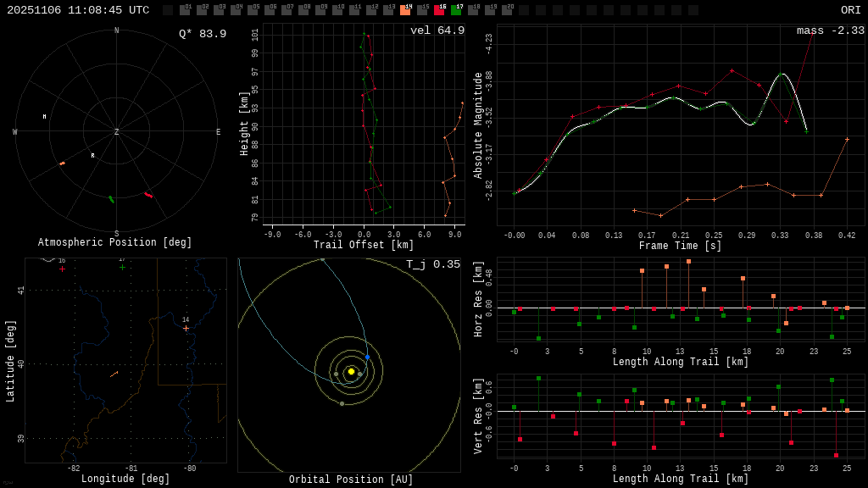Click the Orbital Position [AU] title
The width and height of the screenshot is (868, 488).
[351, 480]
